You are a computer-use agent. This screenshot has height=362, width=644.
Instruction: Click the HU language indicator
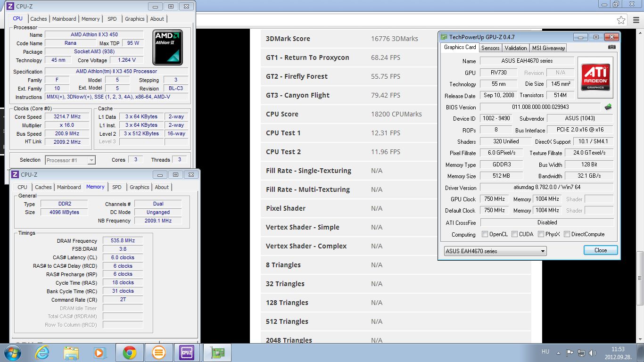[545, 352]
